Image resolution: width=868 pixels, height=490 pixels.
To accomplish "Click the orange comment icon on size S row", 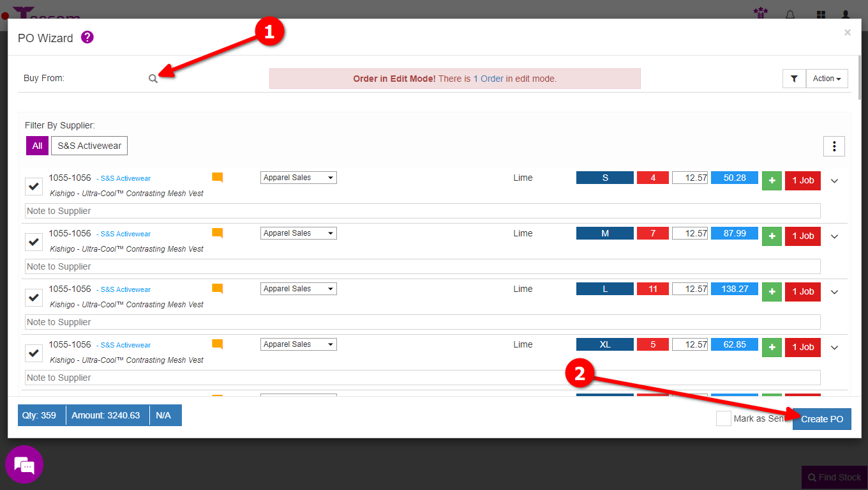I will point(217,178).
